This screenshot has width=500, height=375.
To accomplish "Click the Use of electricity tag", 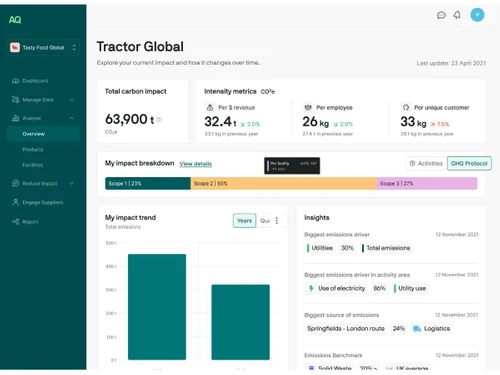I will [336, 288].
